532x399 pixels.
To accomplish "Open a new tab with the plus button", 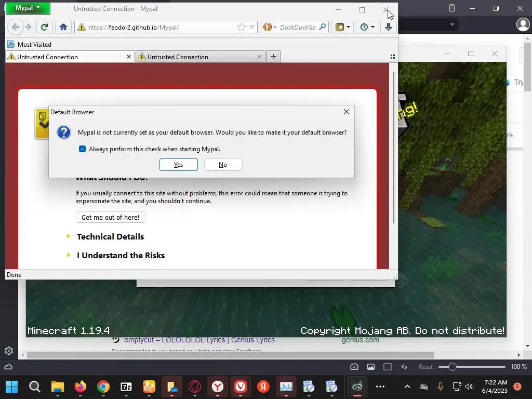I will [x=273, y=57].
